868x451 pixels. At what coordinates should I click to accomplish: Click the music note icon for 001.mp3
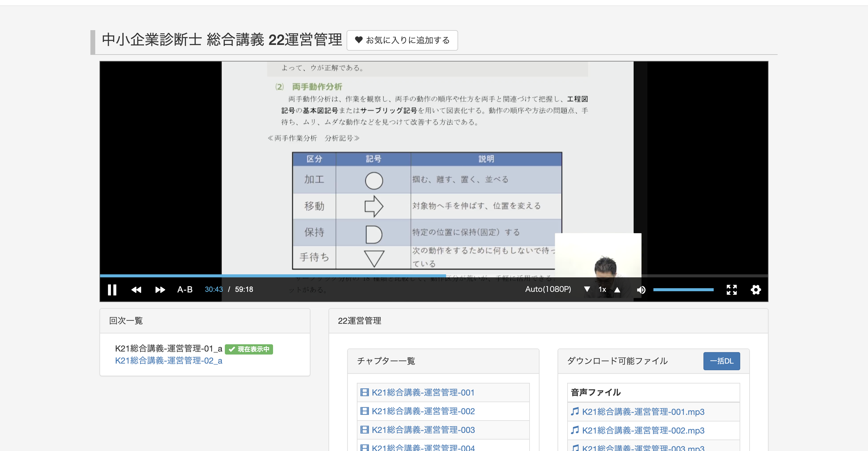click(x=574, y=411)
